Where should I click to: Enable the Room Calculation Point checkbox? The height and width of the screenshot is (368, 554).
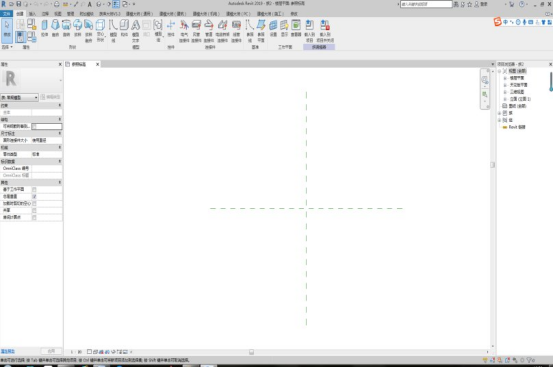coord(34,217)
